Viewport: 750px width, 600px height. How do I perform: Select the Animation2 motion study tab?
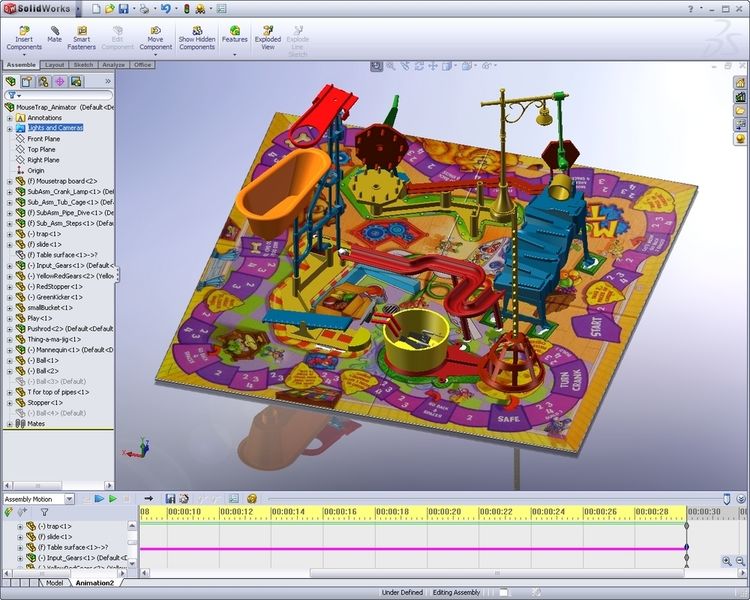click(95, 583)
